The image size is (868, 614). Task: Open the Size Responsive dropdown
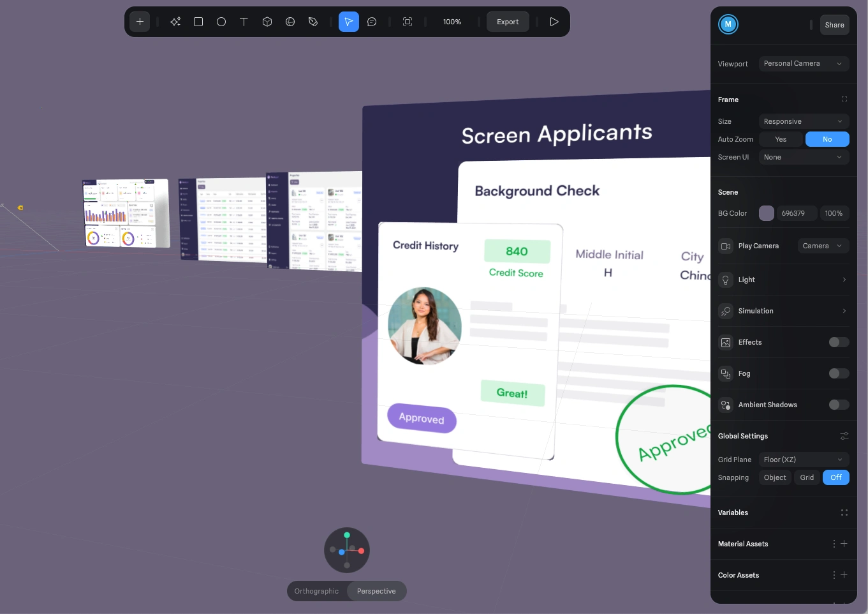[x=804, y=121]
